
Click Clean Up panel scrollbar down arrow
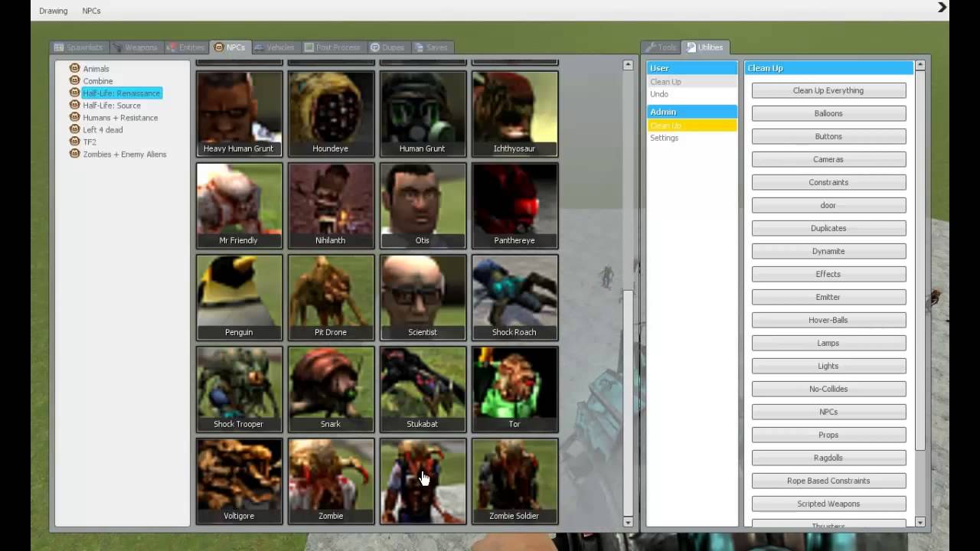click(x=920, y=522)
